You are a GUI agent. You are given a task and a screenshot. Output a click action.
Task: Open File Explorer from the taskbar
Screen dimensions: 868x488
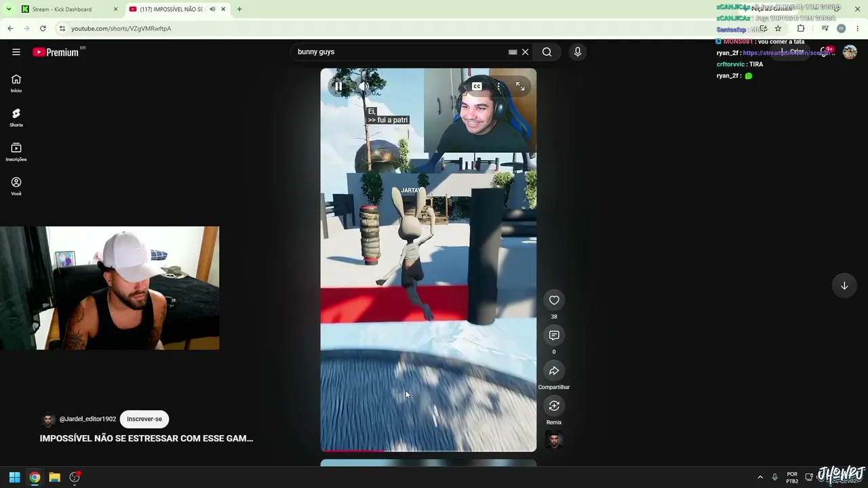tap(54, 477)
